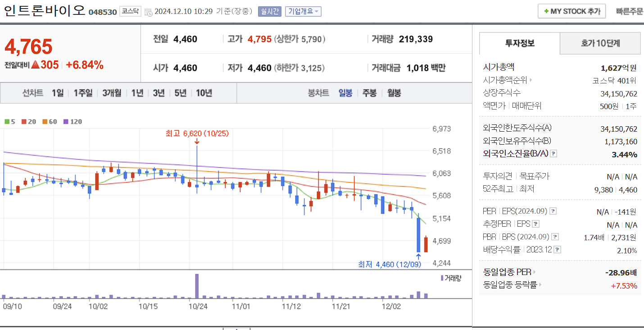Switch to the 호가10단계 tab

click(x=600, y=44)
